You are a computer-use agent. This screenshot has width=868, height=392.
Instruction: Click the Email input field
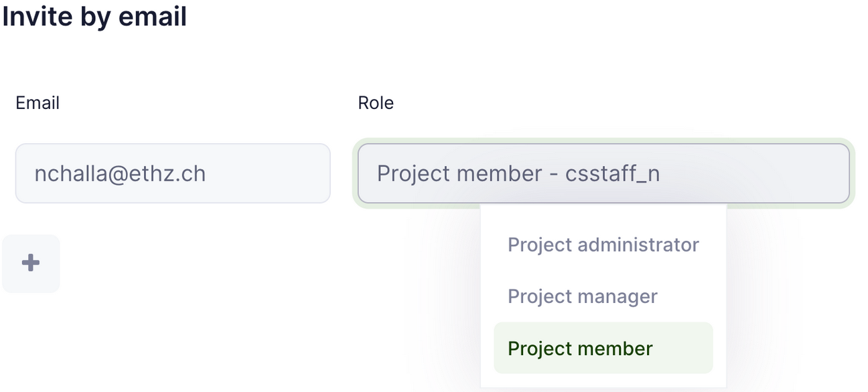click(173, 173)
